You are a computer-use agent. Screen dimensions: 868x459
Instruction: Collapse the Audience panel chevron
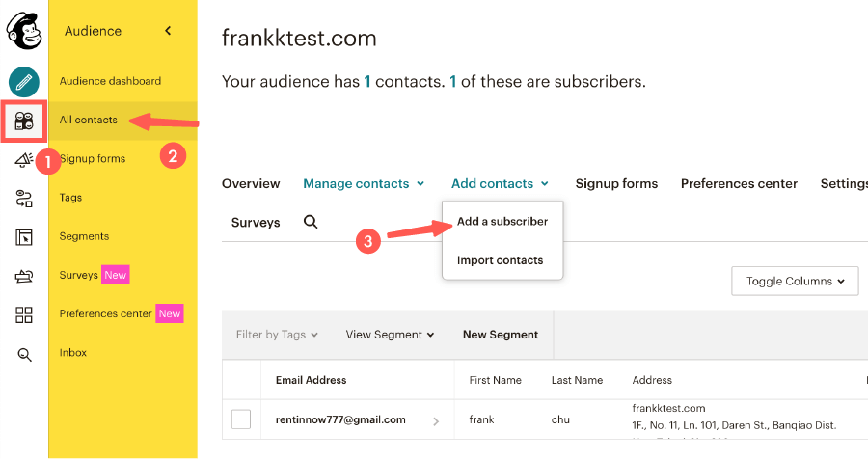tap(168, 31)
